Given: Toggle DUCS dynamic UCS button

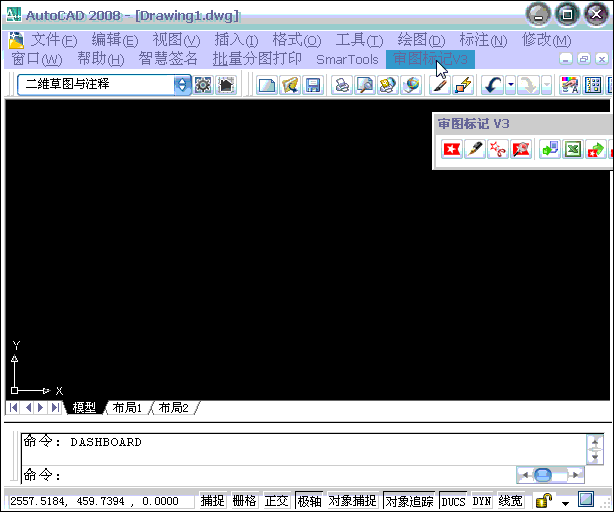Looking at the screenshot, I should click(453, 501).
